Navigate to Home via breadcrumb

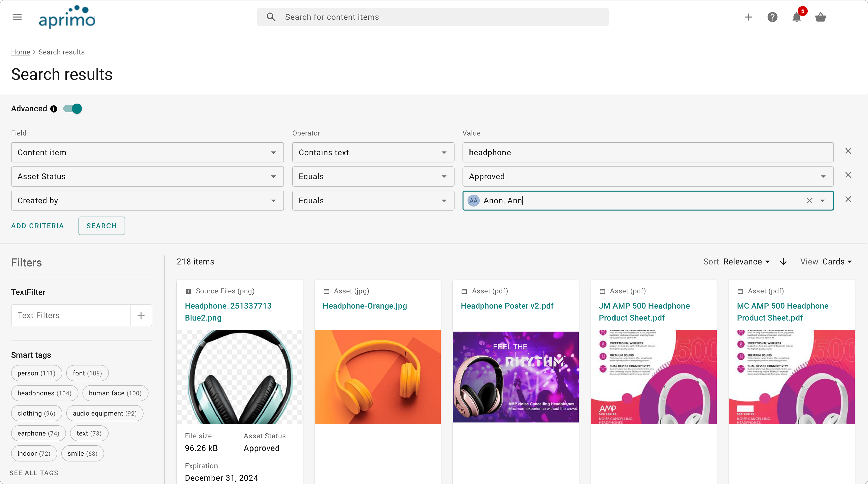click(x=21, y=52)
